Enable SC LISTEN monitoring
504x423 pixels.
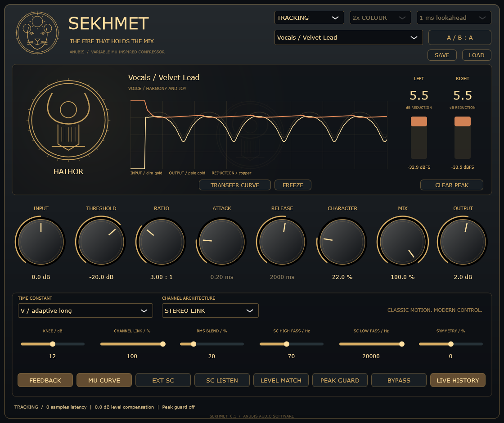pos(222,380)
